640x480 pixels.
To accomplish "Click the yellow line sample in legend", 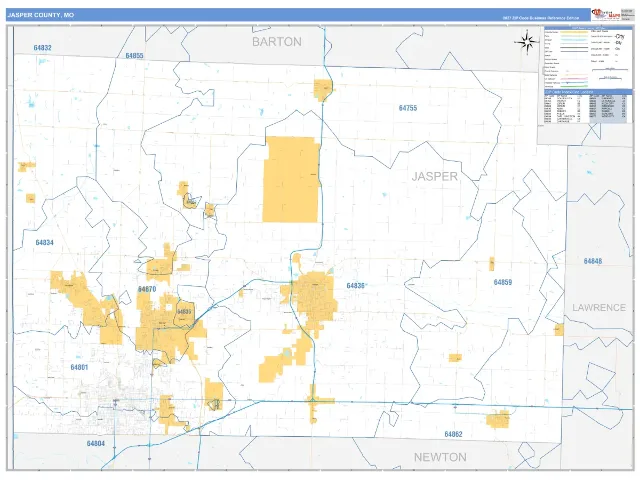I will pyautogui.click(x=574, y=32).
